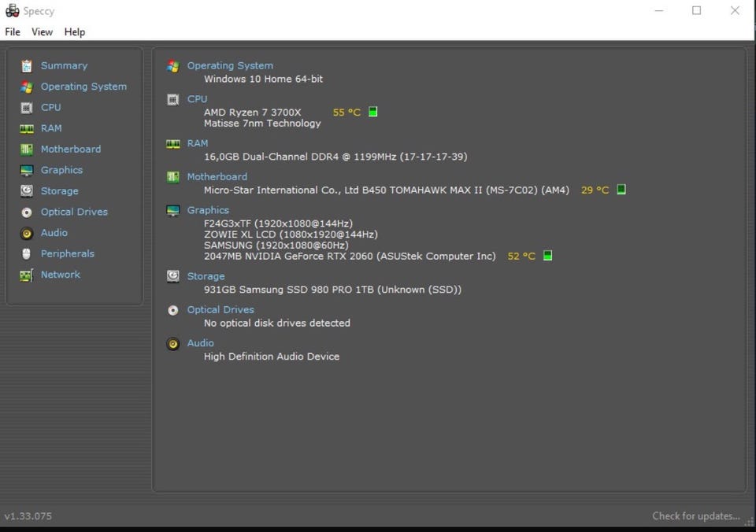Click the Summary clipboard icon in sidebar

tap(27, 65)
